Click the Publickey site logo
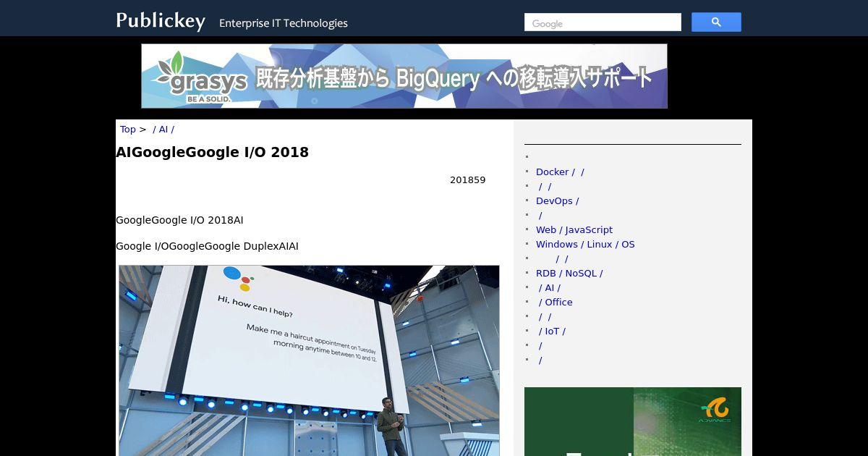868x456 pixels. tap(161, 21)
